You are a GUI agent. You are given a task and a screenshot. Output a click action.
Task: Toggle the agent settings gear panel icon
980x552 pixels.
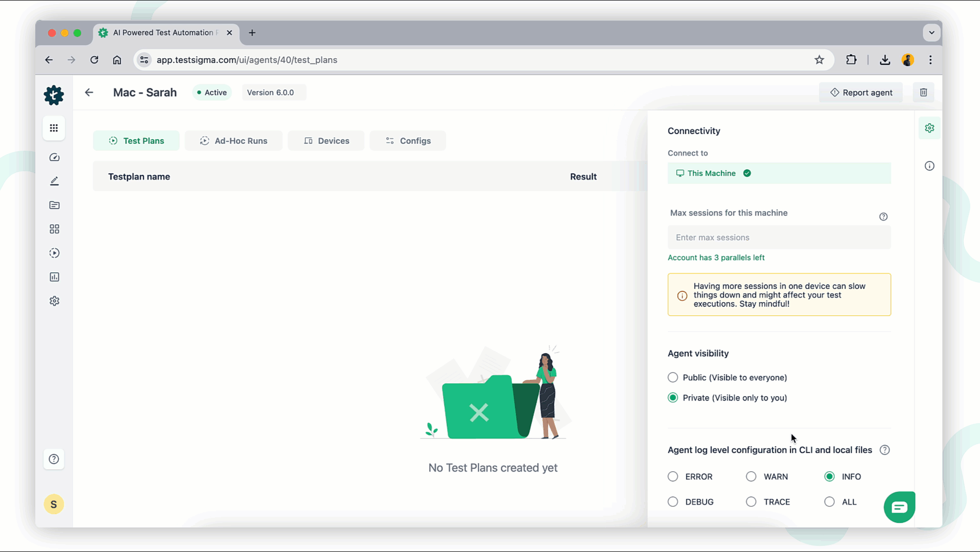pyautogui.click(x=929, y=128)
